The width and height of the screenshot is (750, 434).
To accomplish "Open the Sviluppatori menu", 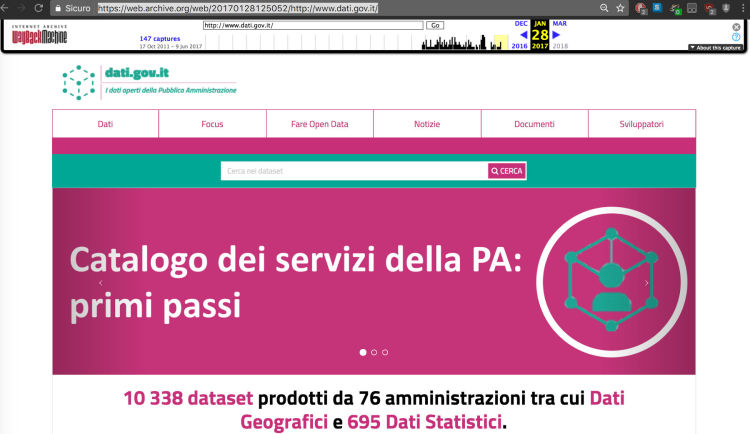I will [x=642, y=124].
